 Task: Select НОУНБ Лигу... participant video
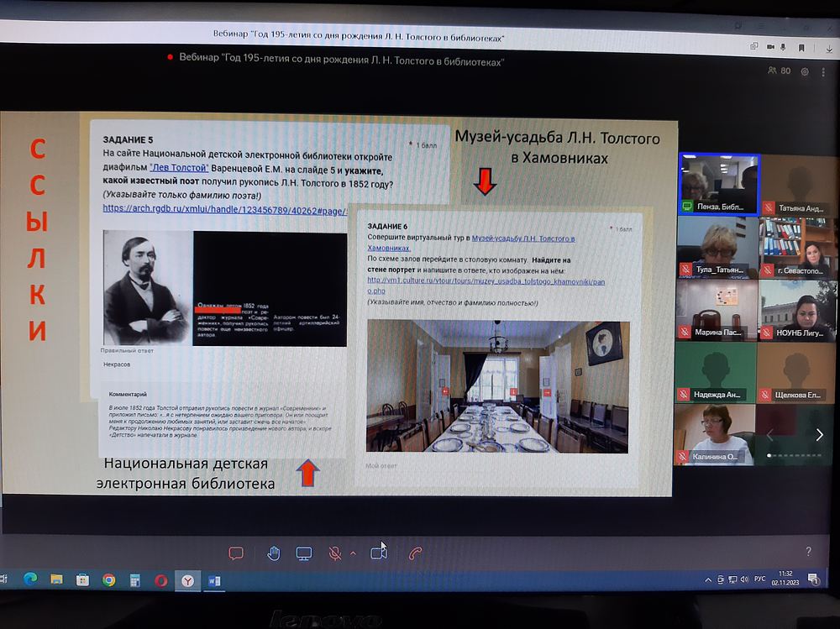[796, 310]
